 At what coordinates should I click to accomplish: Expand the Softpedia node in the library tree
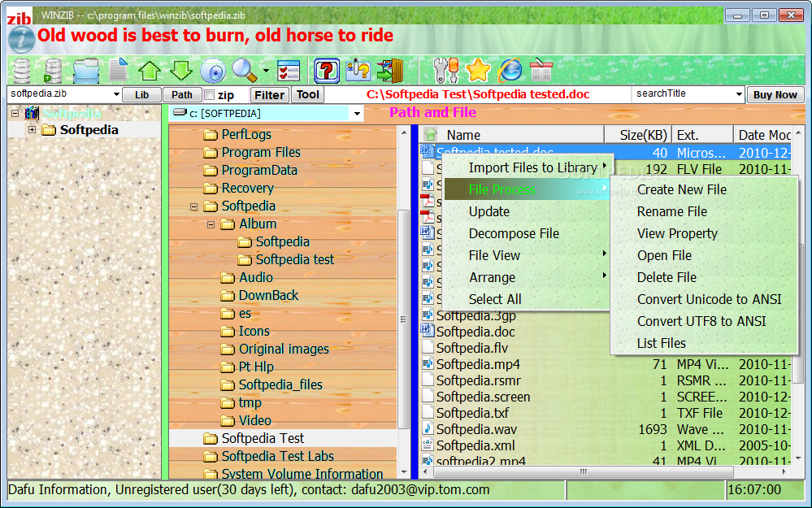coord(33,129)
